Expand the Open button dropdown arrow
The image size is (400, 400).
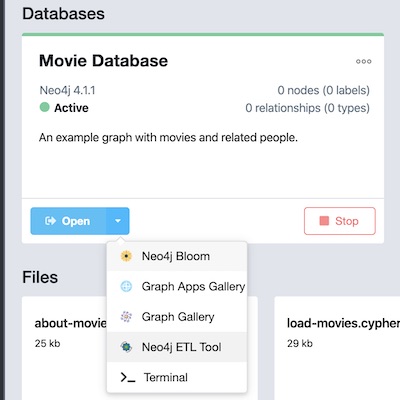pos(118,221)
